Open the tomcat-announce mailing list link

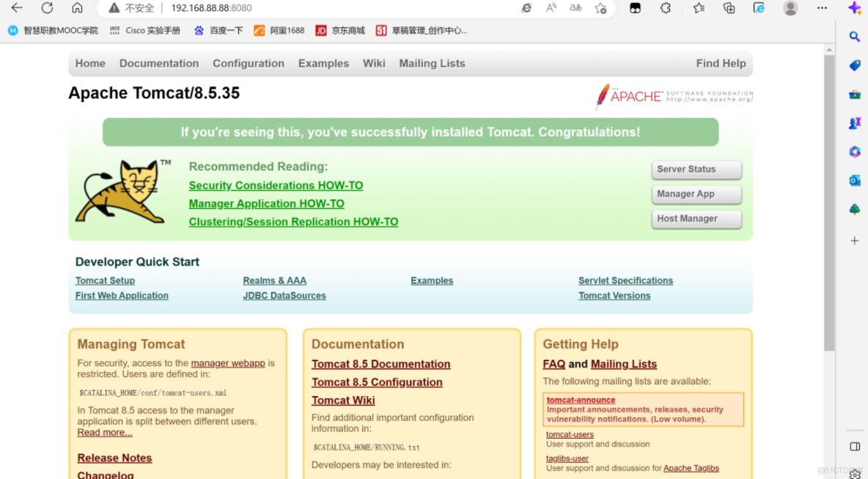click(x=581, y=400)
